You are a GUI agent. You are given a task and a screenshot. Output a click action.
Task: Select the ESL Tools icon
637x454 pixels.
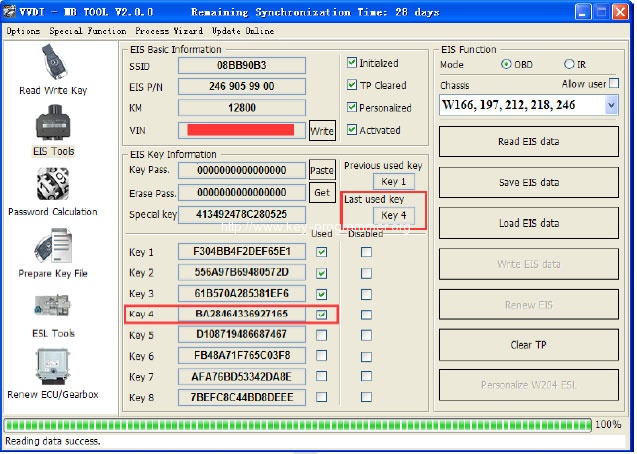53,306
